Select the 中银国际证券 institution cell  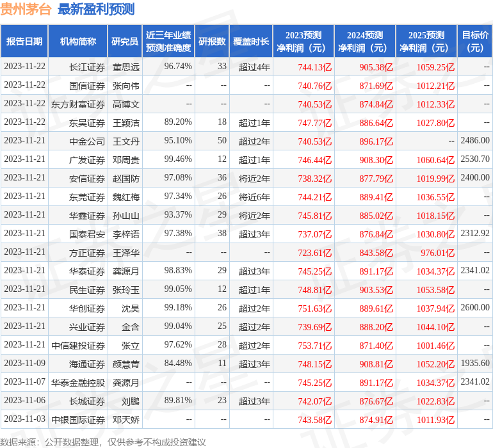(x=78, y=419)
